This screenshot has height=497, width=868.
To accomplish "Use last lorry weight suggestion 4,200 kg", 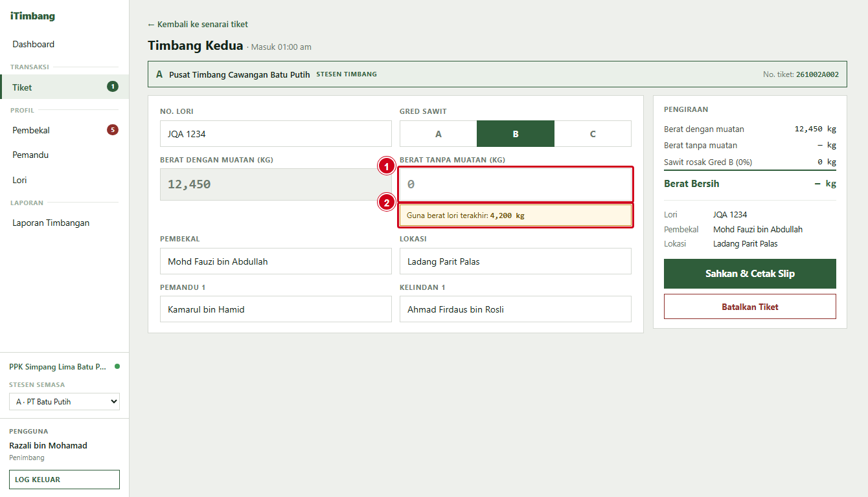I will [516, 215].
